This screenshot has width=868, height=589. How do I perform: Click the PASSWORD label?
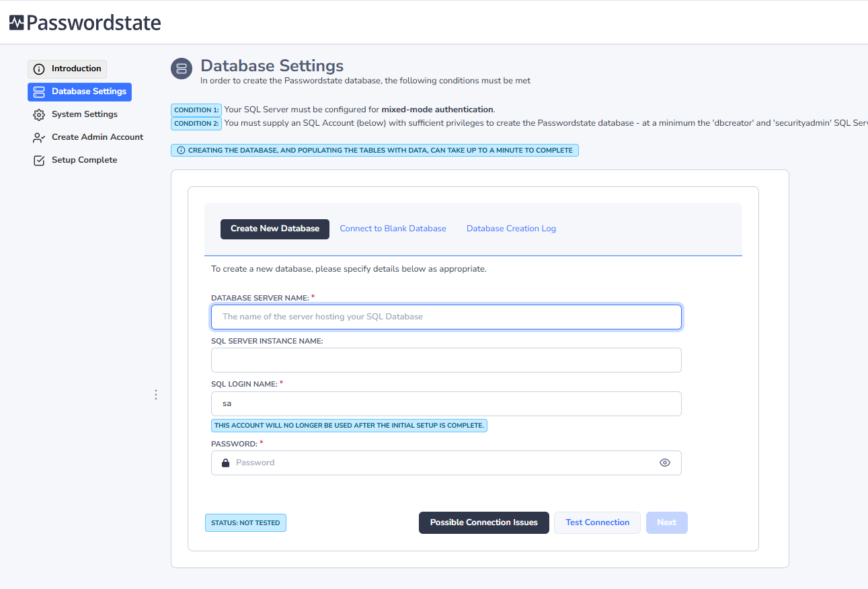pos(235,444)
